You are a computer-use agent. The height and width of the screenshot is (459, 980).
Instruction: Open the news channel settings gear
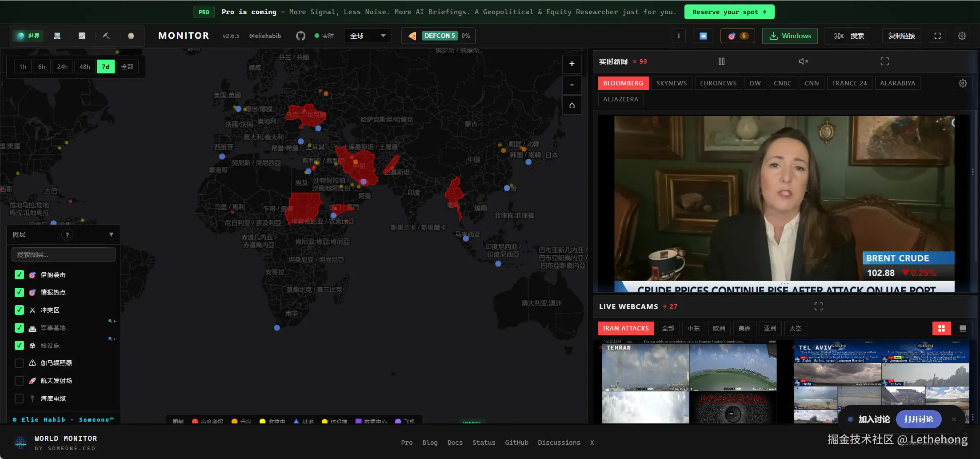(x=963, y=83)
